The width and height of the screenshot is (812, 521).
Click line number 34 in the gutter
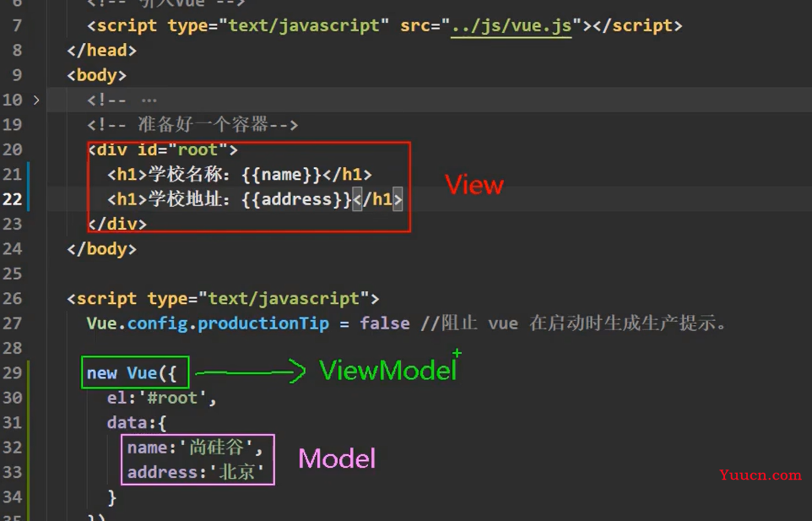pos(13,497)
